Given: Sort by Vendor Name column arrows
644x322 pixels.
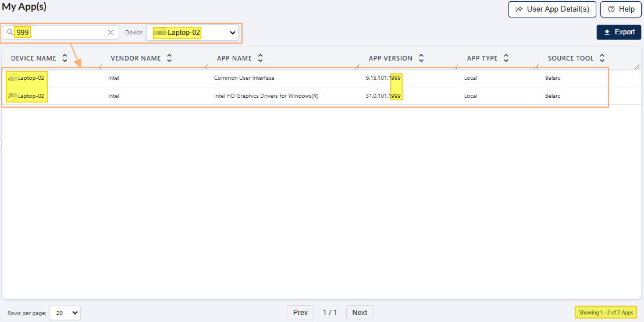Looking at the screenshot, I should click(169, 58).
